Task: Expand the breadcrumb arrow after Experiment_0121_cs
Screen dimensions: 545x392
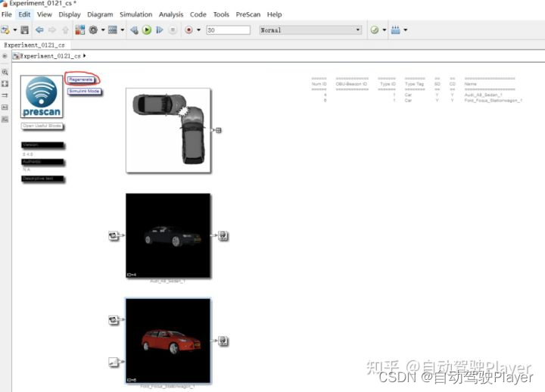Action: tap(85, 55)
